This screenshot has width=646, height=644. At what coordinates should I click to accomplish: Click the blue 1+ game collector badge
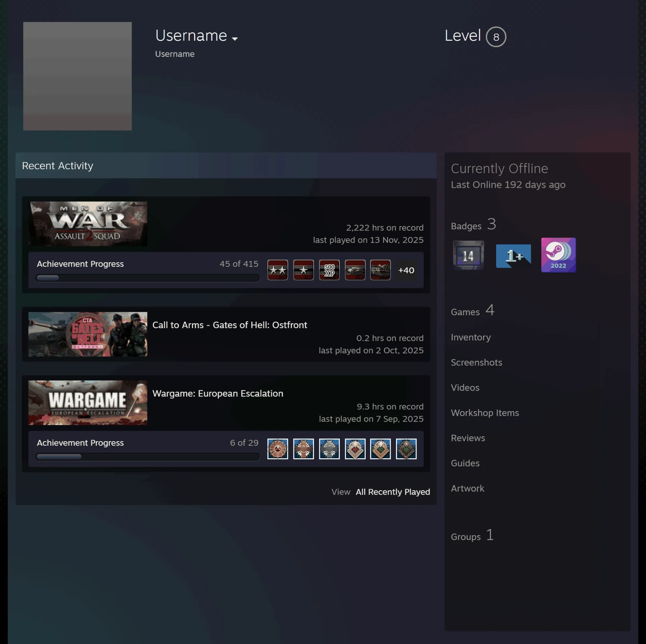coord(513,256)
